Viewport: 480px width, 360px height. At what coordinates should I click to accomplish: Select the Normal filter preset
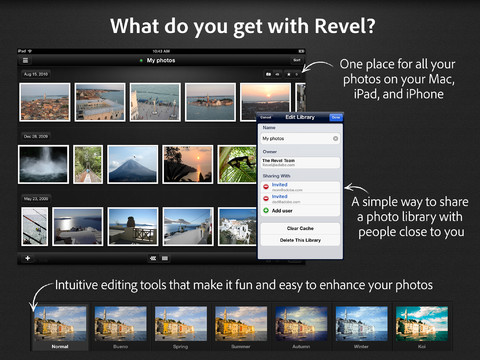[x=60, y=327]
